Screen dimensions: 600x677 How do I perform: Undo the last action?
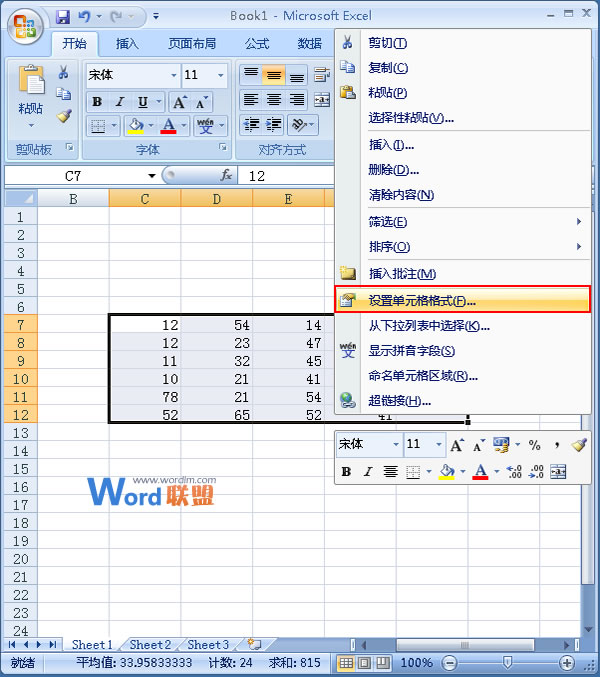pos(84,17)
